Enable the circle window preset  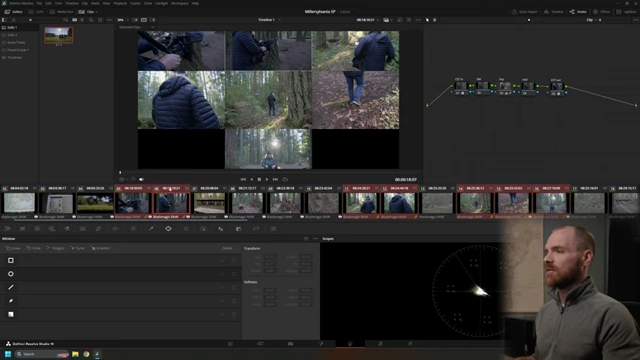(x=11, y=274)
